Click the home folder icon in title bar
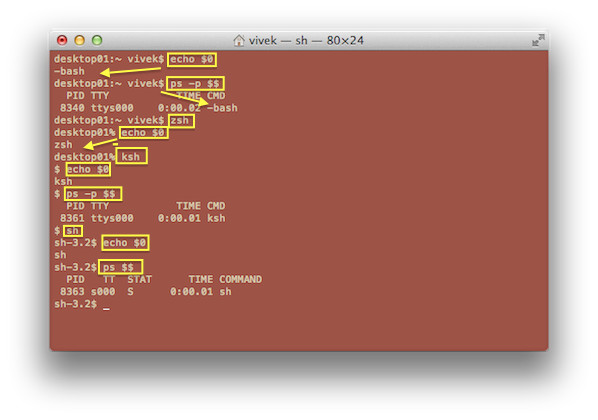Viewport: 598px width, 420px height. click(x=239, y=40)
